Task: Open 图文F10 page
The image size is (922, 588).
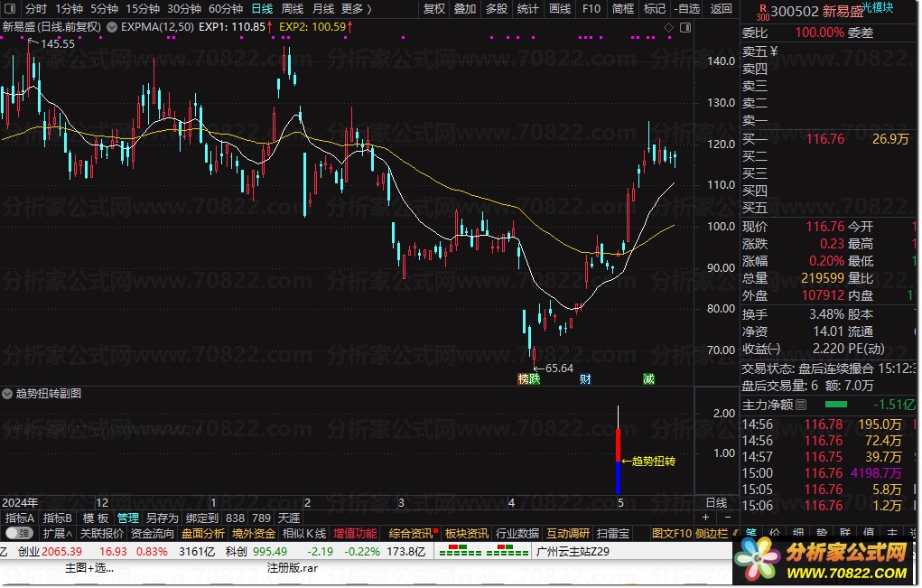Action: pyautogui.click(x=672, y=533)
